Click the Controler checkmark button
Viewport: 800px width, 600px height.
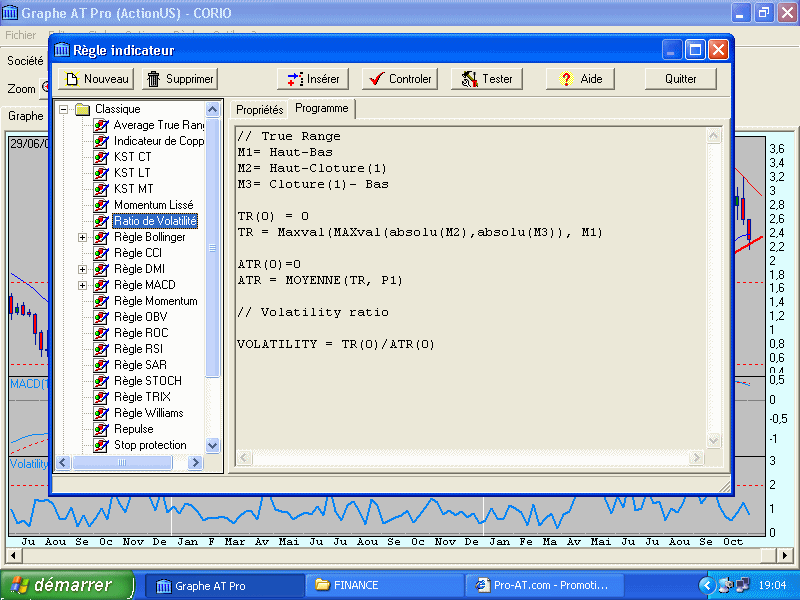(399, 79)
